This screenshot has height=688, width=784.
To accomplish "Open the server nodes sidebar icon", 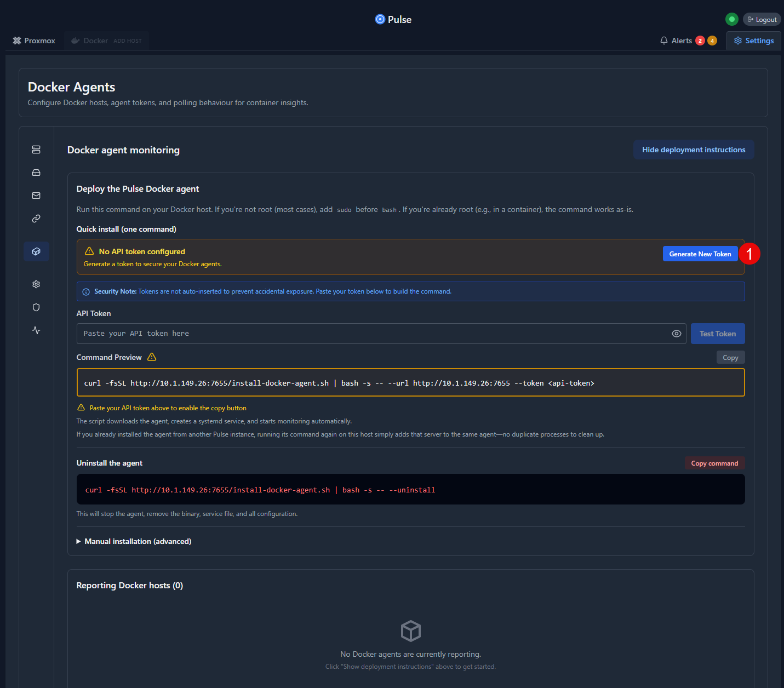I will 36,150.
